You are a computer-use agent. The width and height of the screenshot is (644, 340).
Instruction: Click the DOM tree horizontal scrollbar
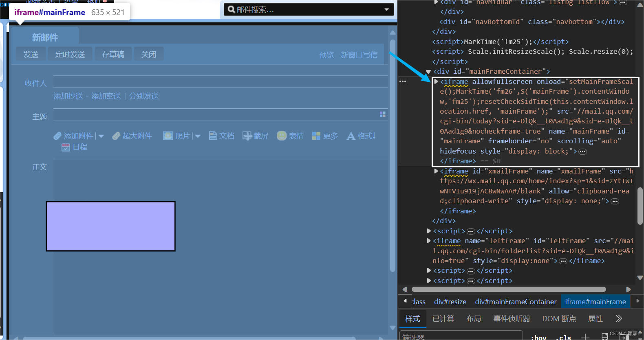coord(509,290)
